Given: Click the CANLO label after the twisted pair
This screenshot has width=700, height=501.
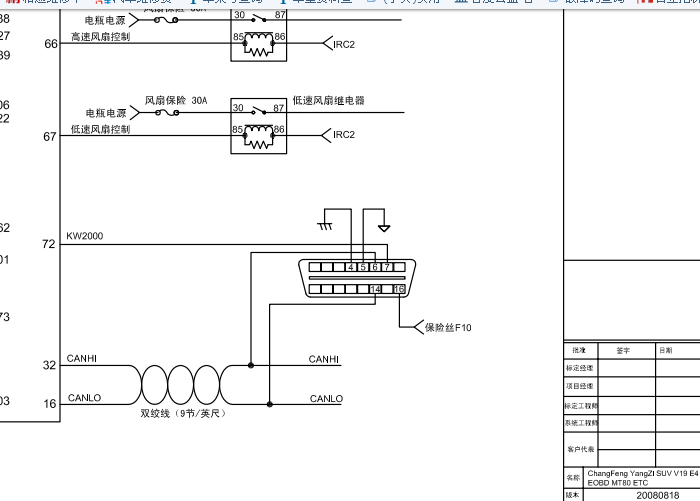Looking at the screenshot, I should tap(326, 399).
